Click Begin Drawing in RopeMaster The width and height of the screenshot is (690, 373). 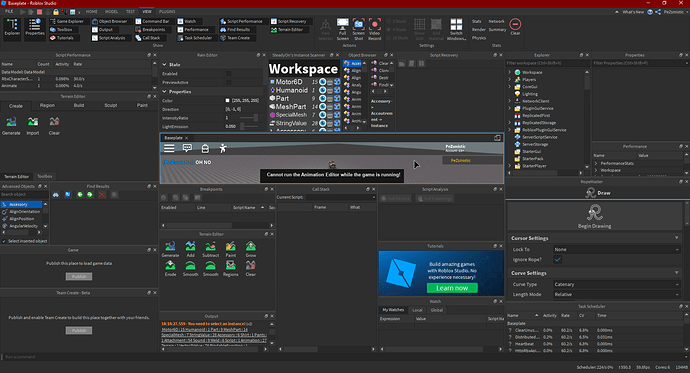[x=594, y=216]
